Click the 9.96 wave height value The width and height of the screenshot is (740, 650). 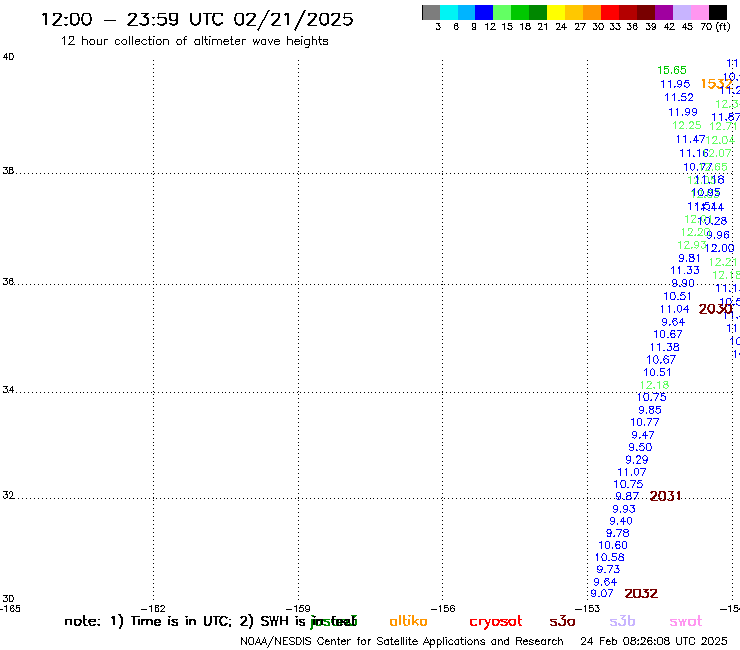(x=718, y=235)
